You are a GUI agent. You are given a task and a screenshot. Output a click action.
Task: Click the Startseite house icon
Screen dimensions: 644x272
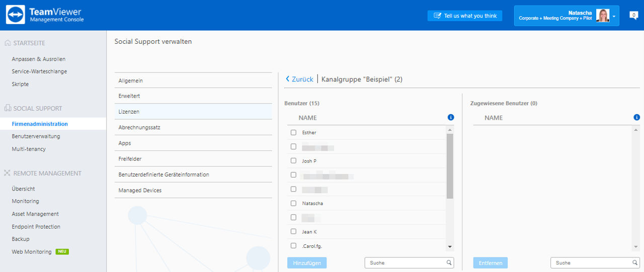click(8, 43)
